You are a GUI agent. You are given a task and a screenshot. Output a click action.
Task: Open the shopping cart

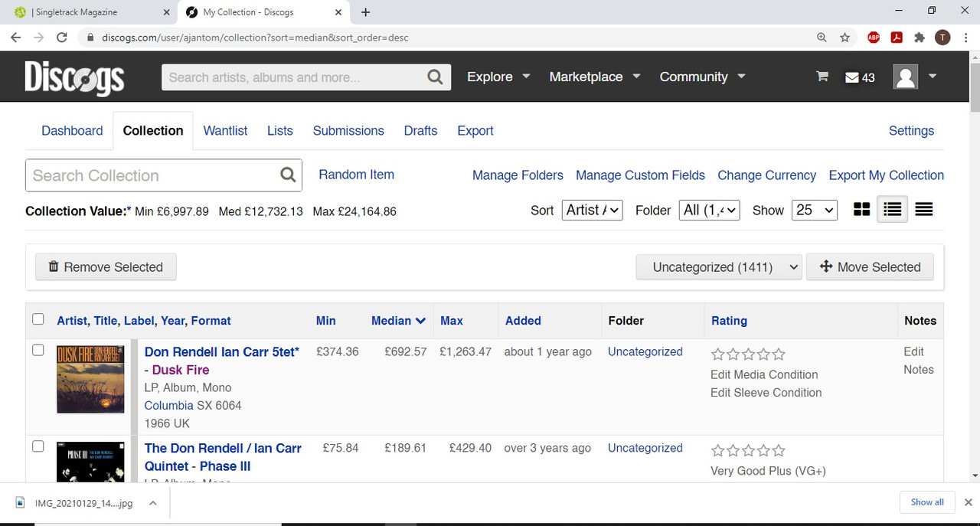click(822, 77)
